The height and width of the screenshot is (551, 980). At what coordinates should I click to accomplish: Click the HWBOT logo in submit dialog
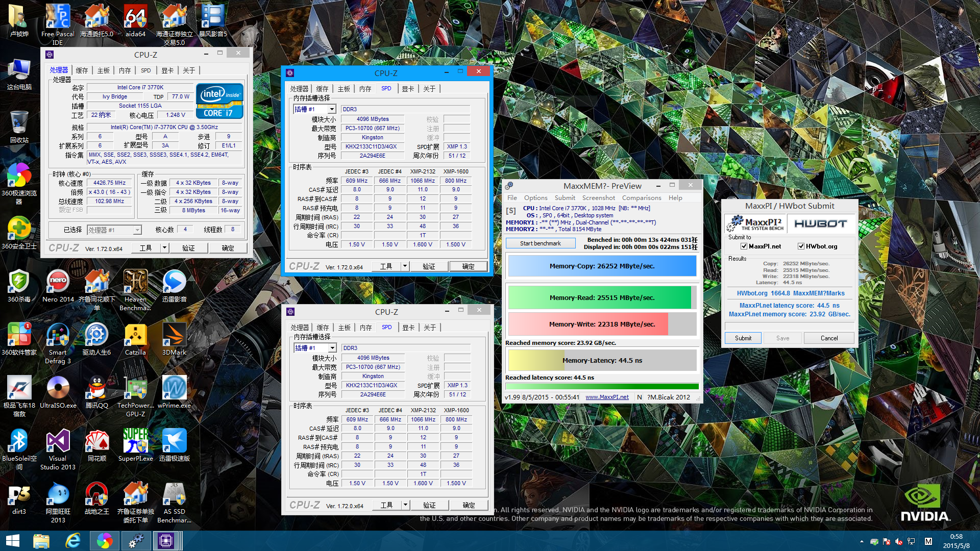click(821, 223)
